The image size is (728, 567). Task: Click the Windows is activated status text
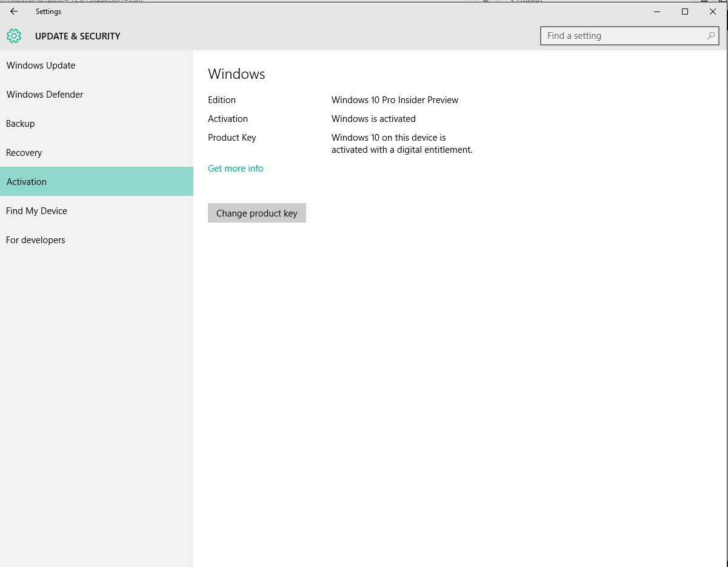pyautogui.click(x=373, y=119)
